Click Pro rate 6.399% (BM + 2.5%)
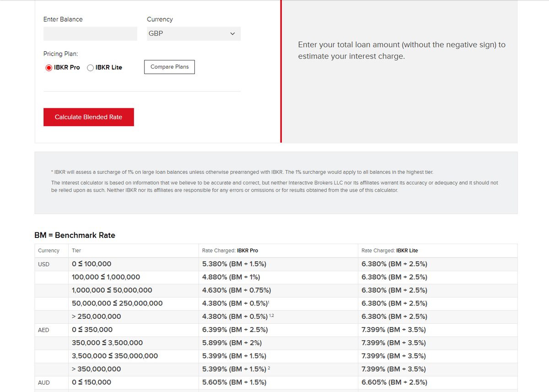 (235, 330)
